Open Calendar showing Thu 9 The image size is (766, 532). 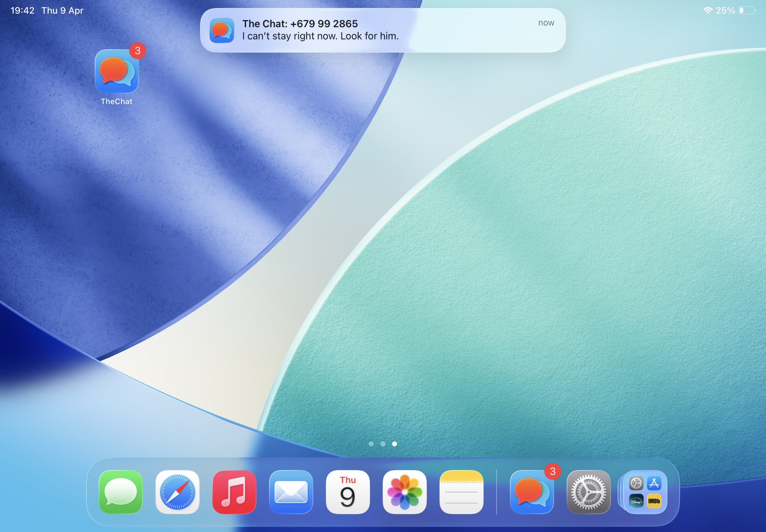click(348, 492)
